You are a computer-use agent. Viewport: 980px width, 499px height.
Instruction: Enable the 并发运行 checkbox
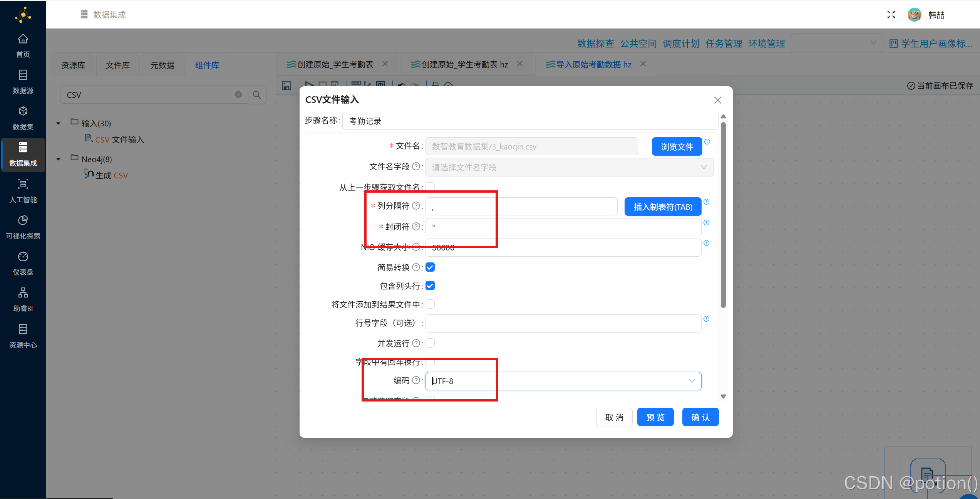pos(430,343)
